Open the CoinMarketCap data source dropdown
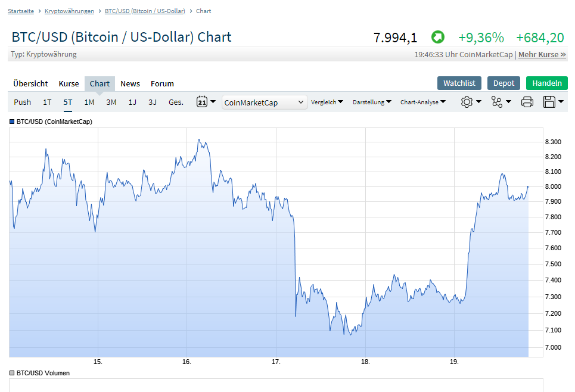The height and width of the screenshot is (392, 575). 262,102
